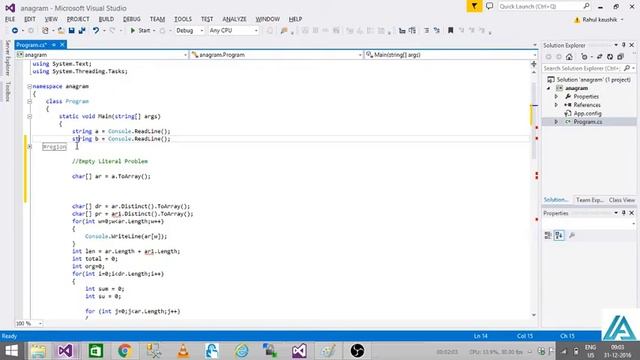Click the New Project toolbar icon
Image resolution: width=640 pixels, height=360 pixels.
(x=45, y=31)
